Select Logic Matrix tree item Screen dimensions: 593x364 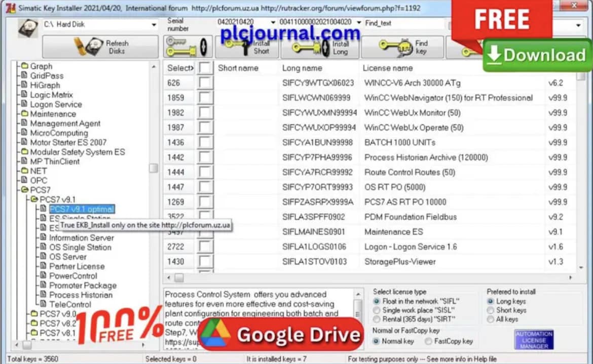[x=51, y=95]
